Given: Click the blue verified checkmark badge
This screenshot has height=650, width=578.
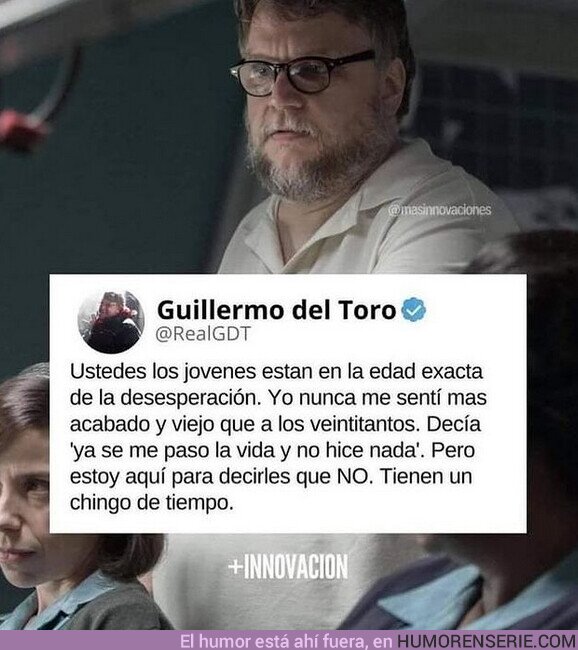Looking at the screenshot, I should tap(414, 310).
